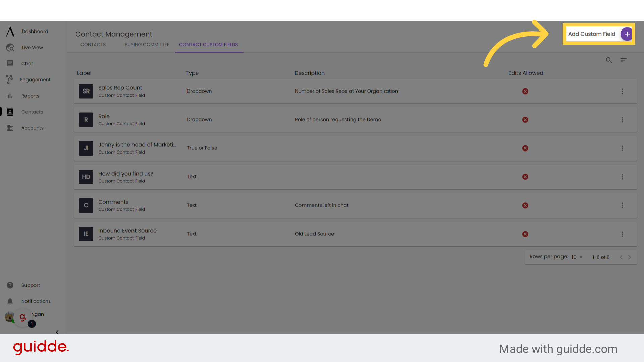Image resolution: width=644 pixels, height=362 pixels.
Task: Click the purple plus add icon
Action: point(627,34)
